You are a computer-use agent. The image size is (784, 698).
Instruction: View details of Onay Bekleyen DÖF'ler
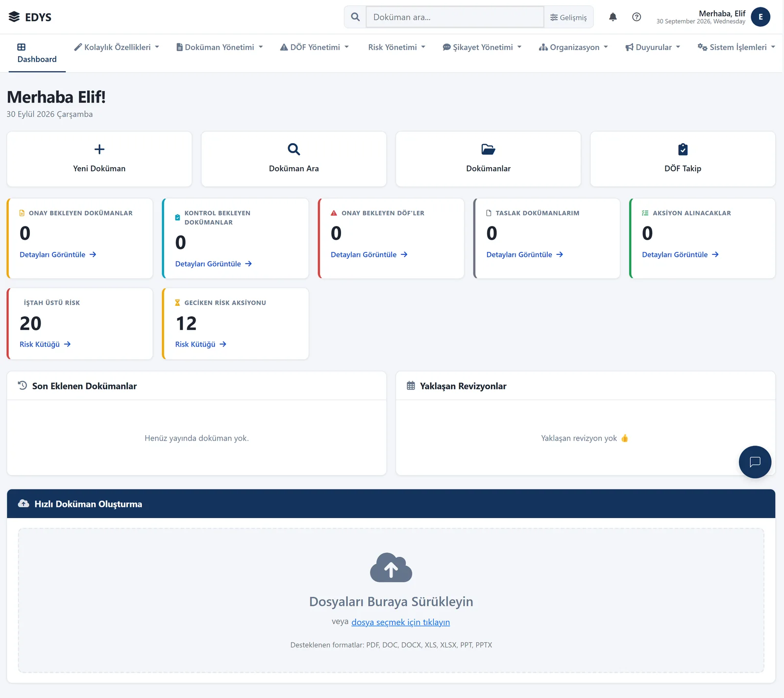pos(369,254)
